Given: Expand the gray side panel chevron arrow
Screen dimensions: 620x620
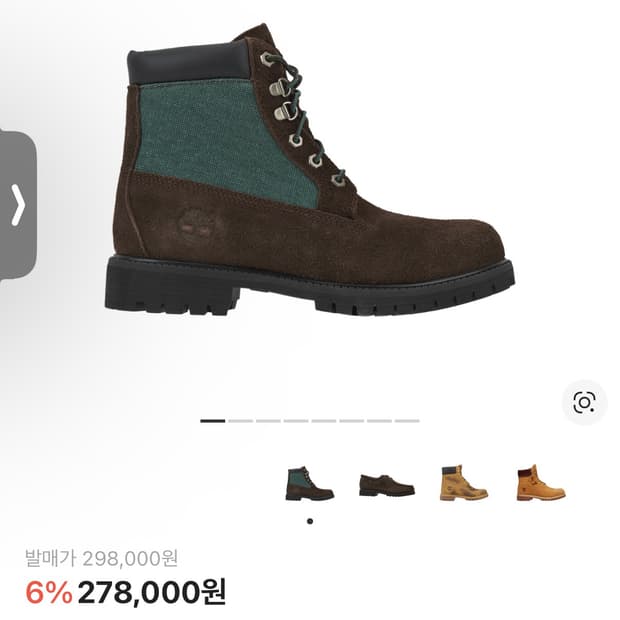Looking at the screenshot, I should (x=18, y=205).
